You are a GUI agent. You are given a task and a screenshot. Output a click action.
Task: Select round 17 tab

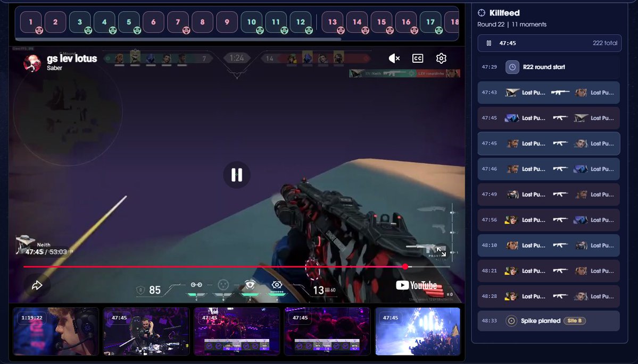(x=430, y=22)
